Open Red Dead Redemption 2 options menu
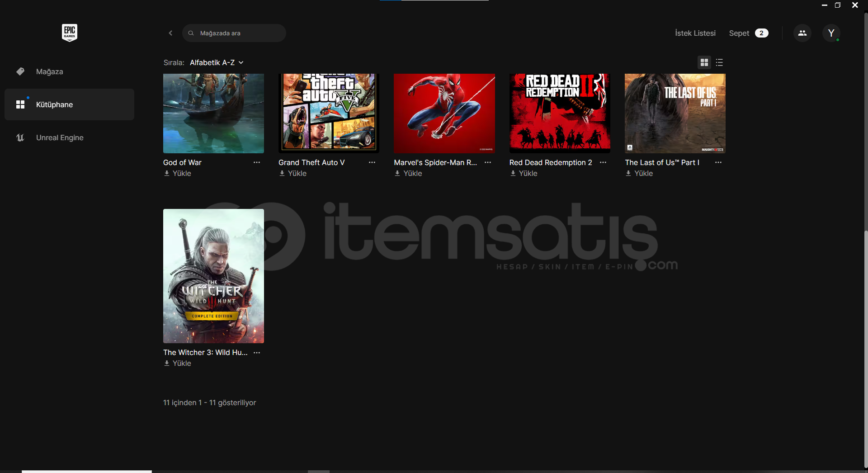 [x=603, y=162]
